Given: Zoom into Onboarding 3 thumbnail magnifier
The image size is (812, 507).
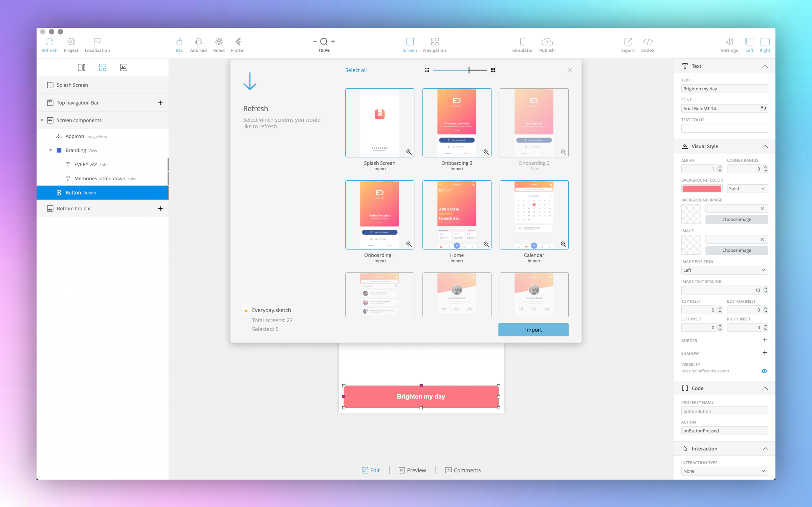Looking at the screenshot, I should point(486,152).
